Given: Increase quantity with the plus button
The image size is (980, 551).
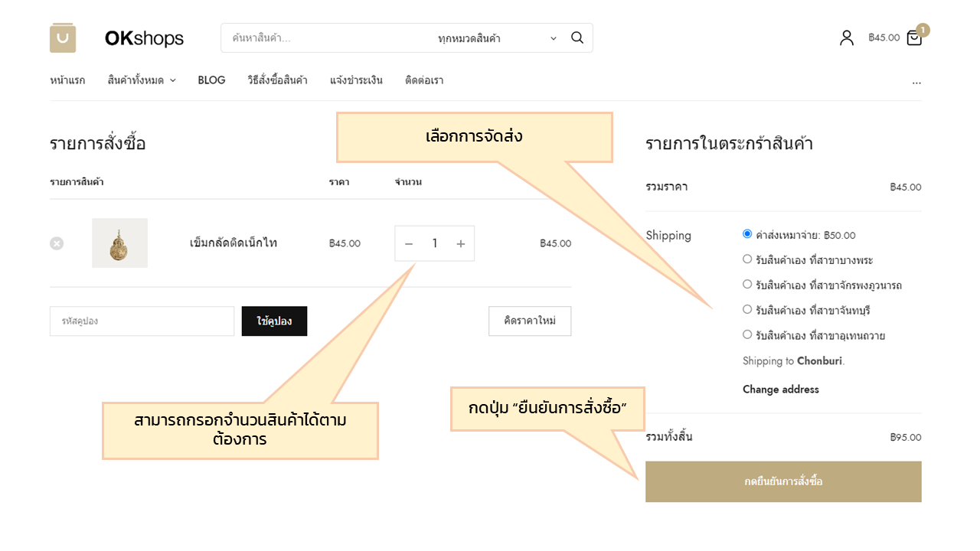Looking at the screenshot, I should (x=460, y=243).
